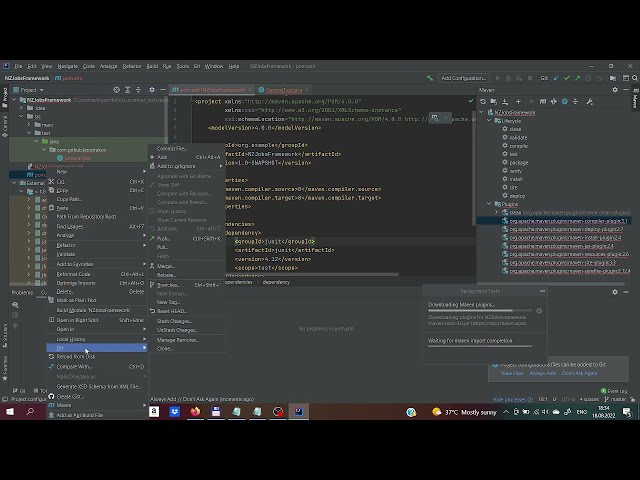Viewport: 640px width, 480px height.
Task: Open settings gear of bottom tool window
Action: click(615, 291)
